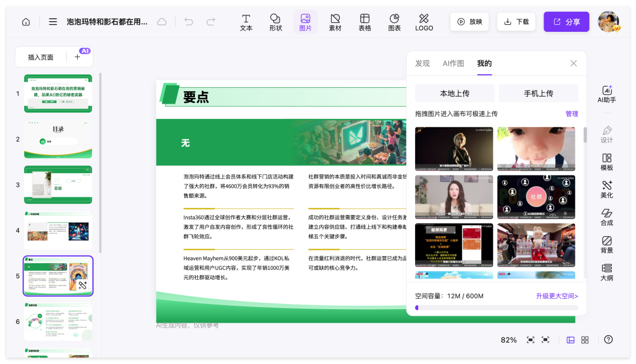Open the 发现 tab in image panel
The height and width of the screenshot is (364, 636).
point(422,63)
